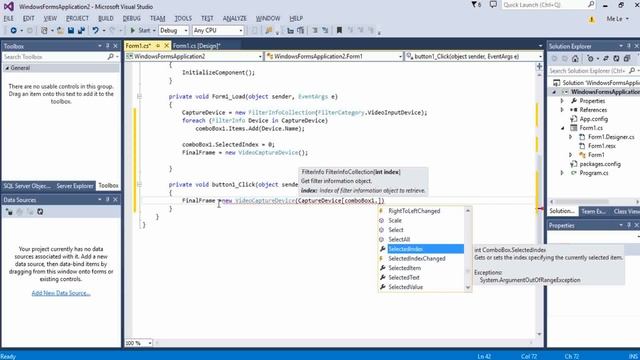Collapse the button1_Click method outline
Screen dimensions: 640x360
click(x=139, y=184)
